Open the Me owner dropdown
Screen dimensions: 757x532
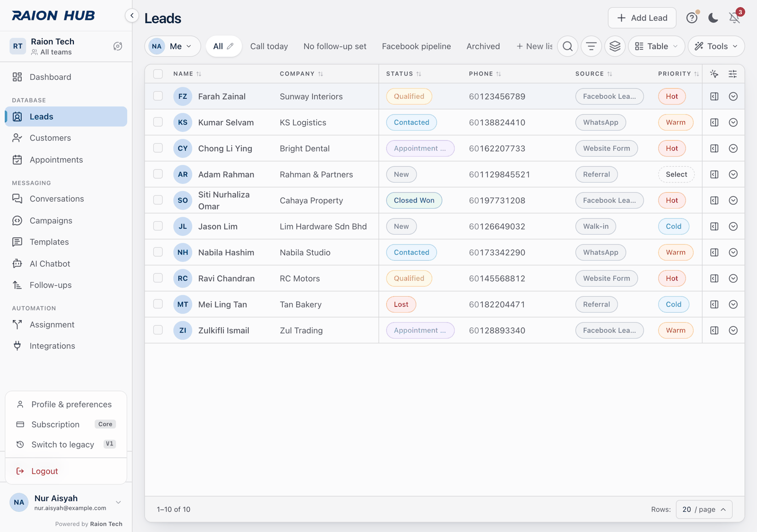click(173, 46)
